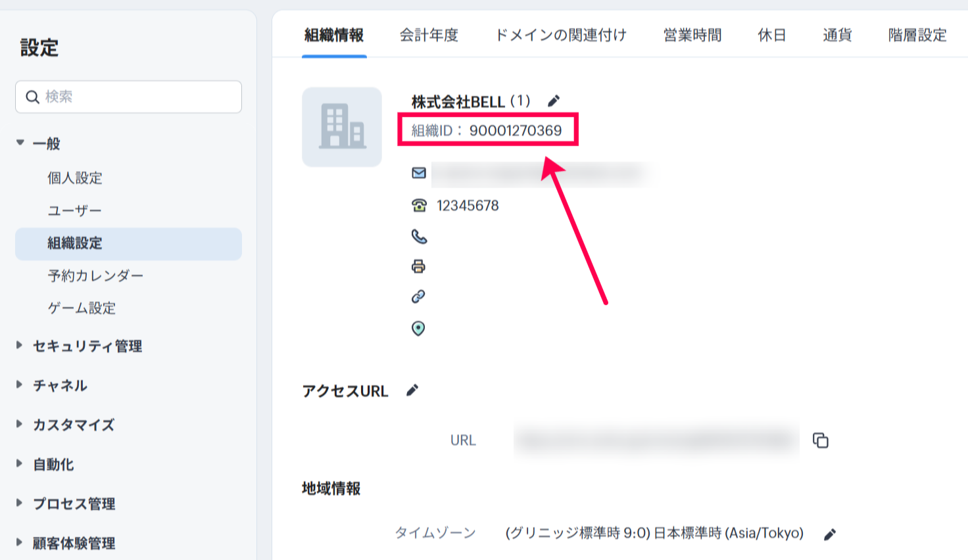Copy the access URL with the copy icon
Image resolution: width=968 pixels, height=560 pixels.
tap(820, 440)
